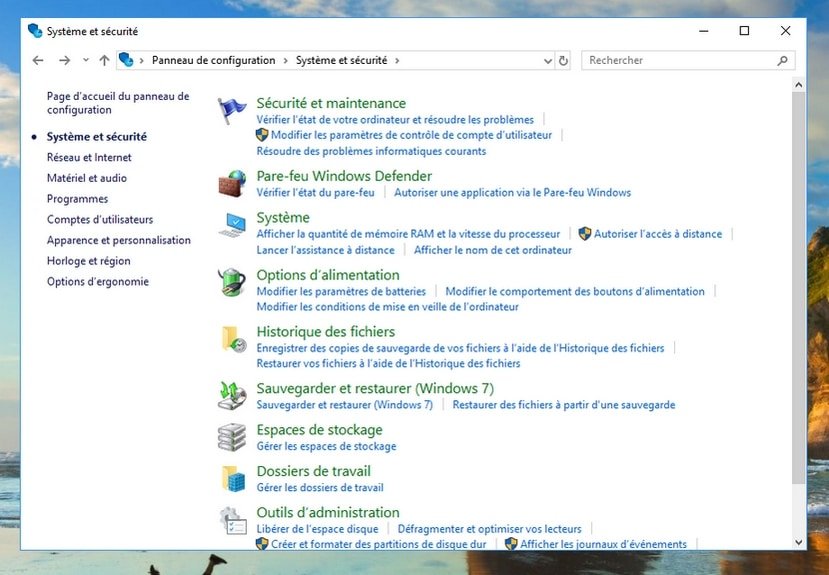Open Autoriser une application via le Pare-feu Windows

512,192
